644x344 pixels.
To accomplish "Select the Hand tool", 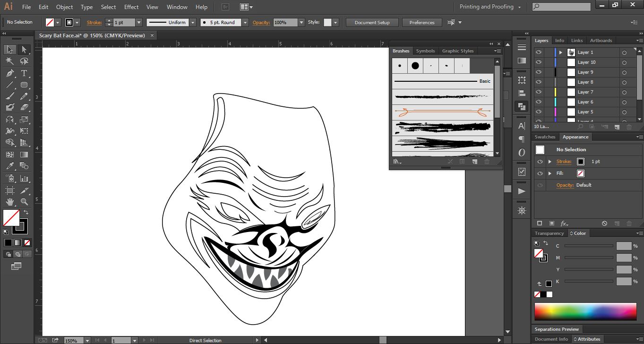I will (10, 202).
